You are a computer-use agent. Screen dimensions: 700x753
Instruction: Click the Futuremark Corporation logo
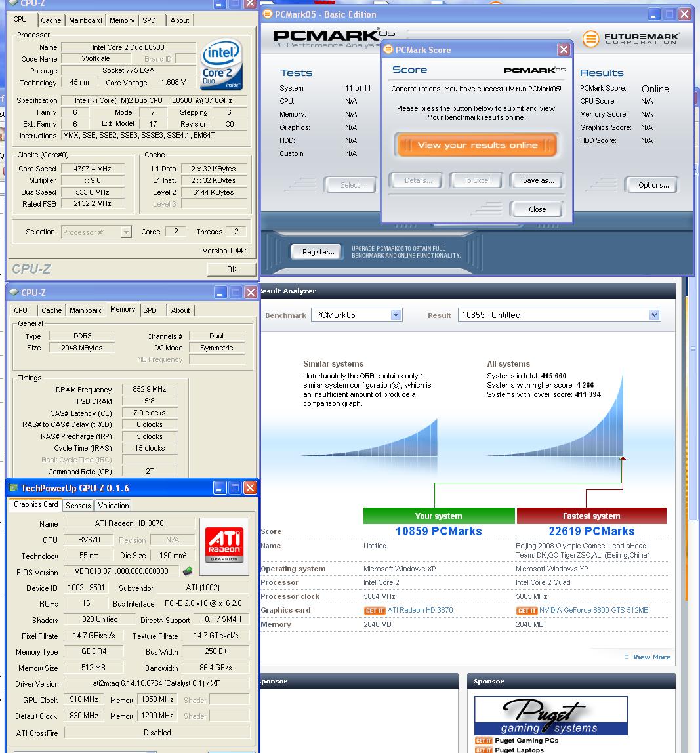(631, 39)
